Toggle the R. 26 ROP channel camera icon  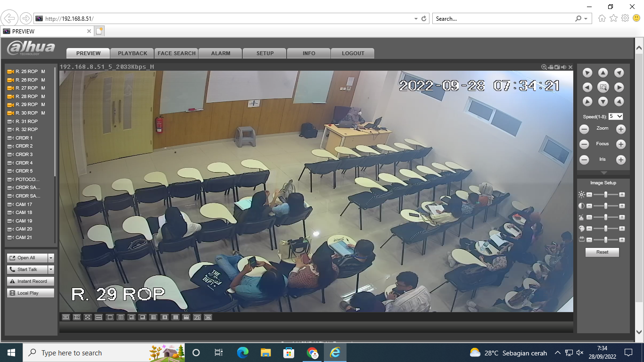tap(10, 80)
